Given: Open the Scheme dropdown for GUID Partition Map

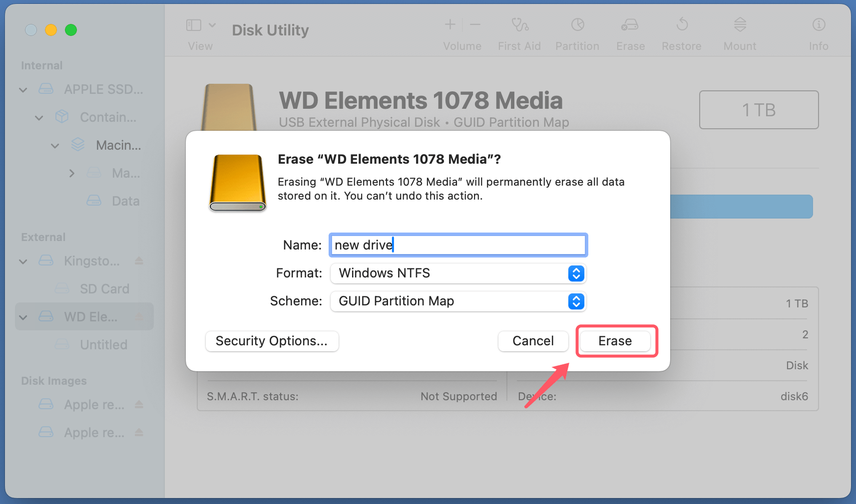Looking at the screenshot, I should (575, 301).
